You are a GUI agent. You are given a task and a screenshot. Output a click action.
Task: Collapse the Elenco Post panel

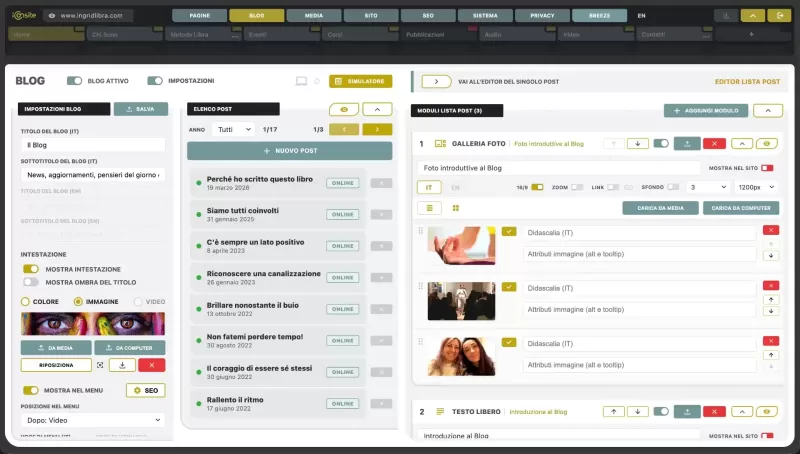pyautogui.click(x=377, y=110)
